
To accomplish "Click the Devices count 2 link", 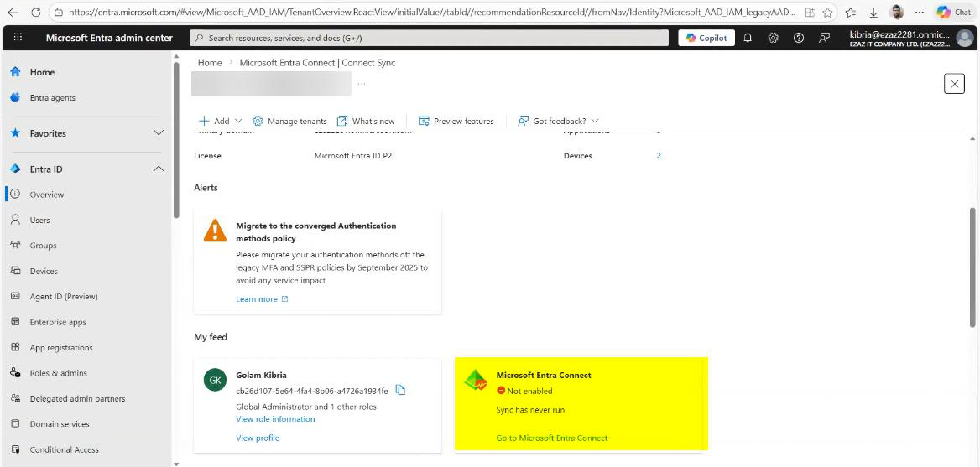I will (x=659, y=156).
